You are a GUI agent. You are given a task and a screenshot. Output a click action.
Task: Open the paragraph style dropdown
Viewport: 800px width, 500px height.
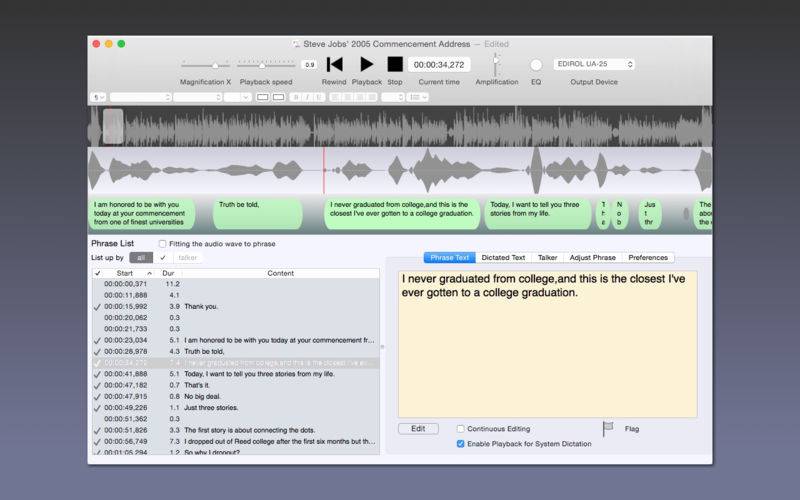98,97
